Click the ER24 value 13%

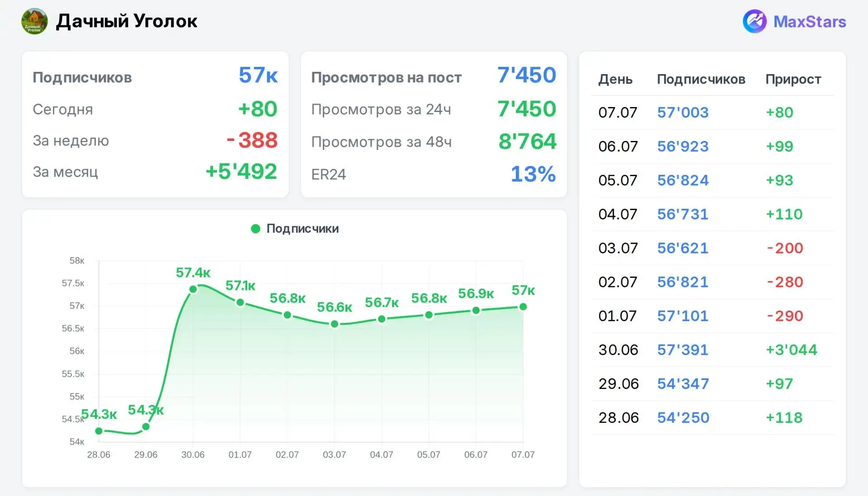[x=533, y=174]
